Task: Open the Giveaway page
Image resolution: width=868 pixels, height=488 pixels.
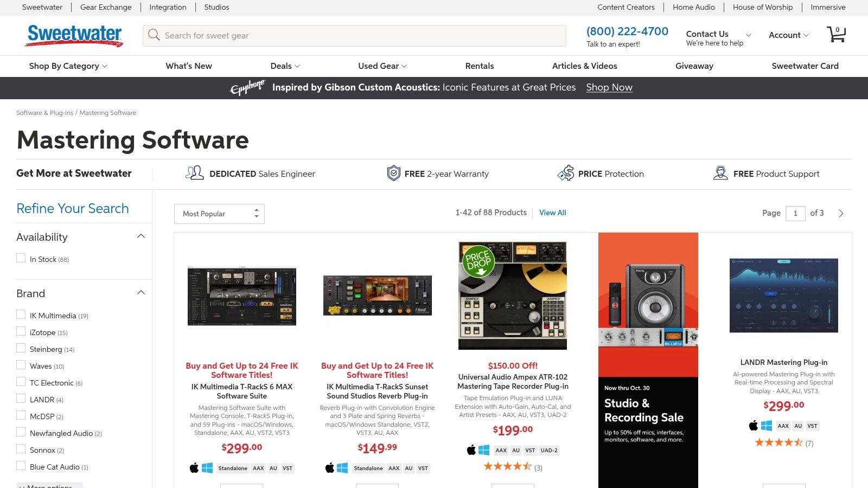Action: [694, 66]
